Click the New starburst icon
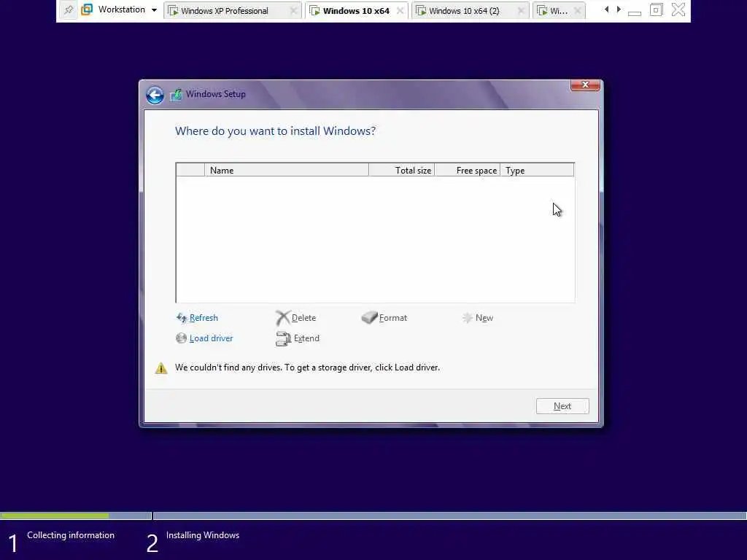Screen dimensions: 747x560 pyautogui.click(x=468, y=318)
